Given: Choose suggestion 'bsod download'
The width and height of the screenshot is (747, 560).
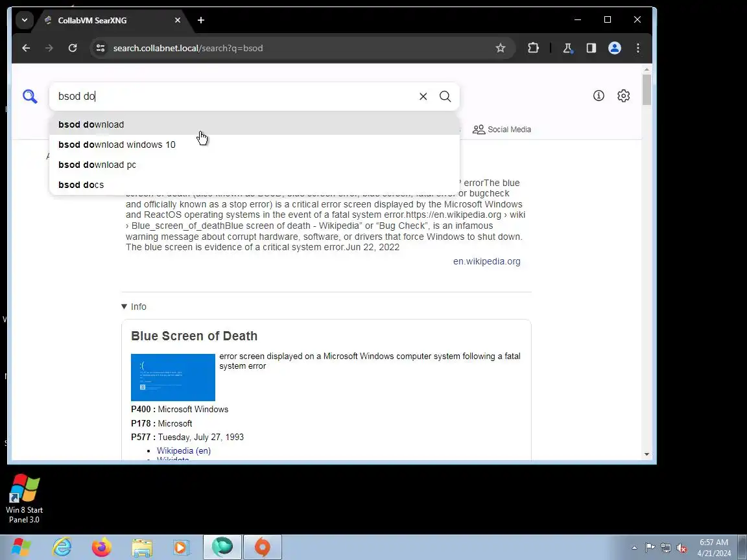Looking at the screenshot, I should tap(254, 124).
